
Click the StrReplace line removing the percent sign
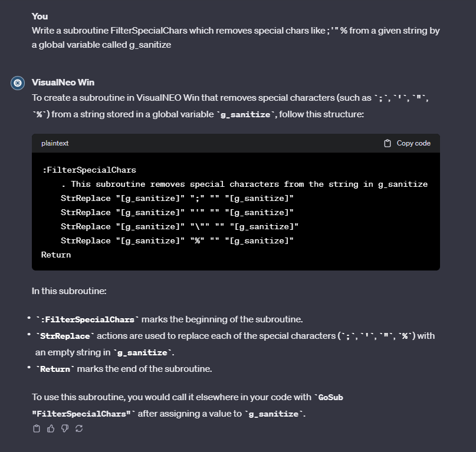[177, 240]
